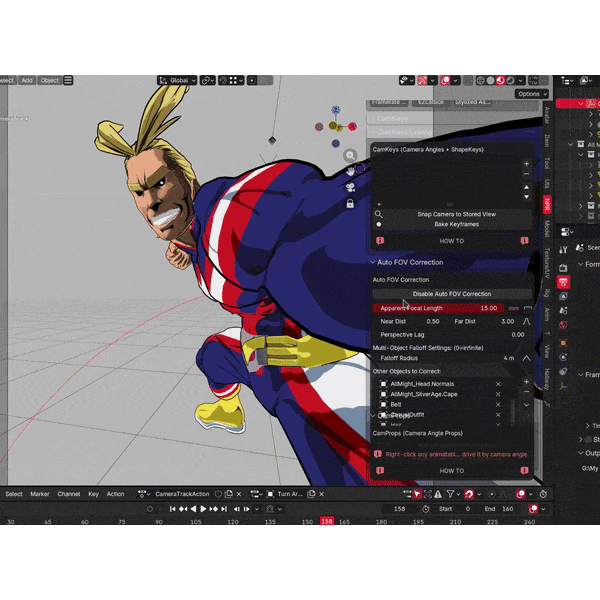This screenshot has height=600, width=600.
Task: Open the pivot point link dropdown
Action: [x=208, y=80]
